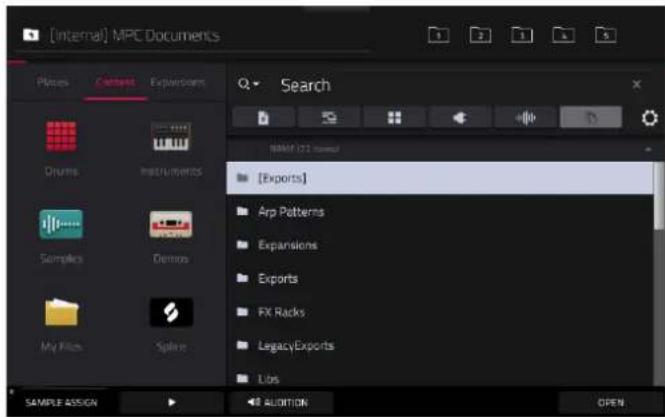This screenshot has width=665, height=417.
Task: Clear search with the X button
Action: coord(636,84)
